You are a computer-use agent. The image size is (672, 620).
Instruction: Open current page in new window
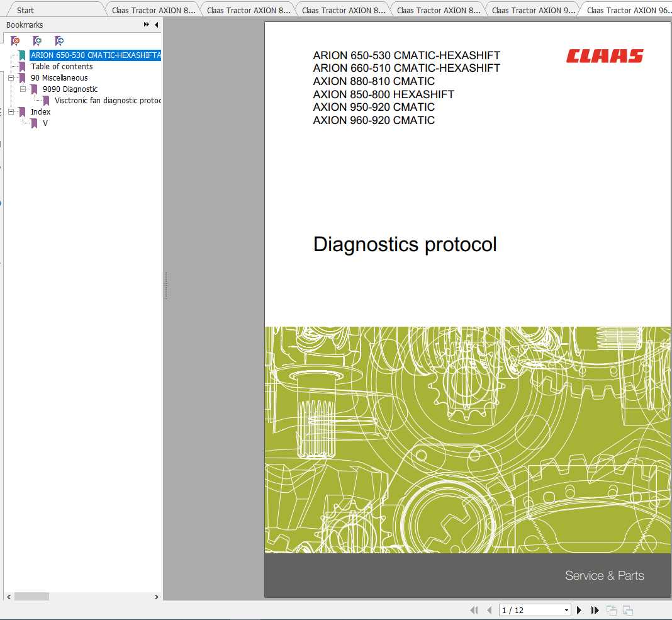[x=610, y=609]
